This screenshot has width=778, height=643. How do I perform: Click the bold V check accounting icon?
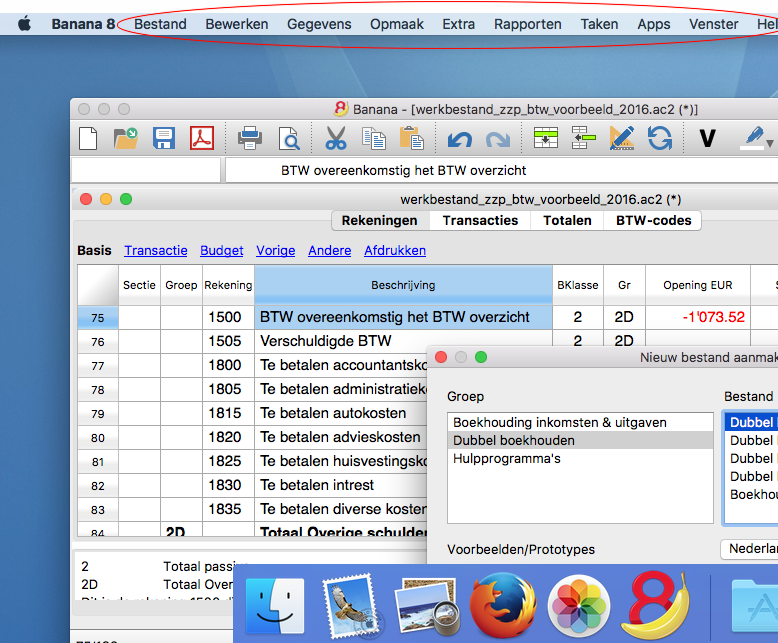pyautogui.click(x=708, y=138)
